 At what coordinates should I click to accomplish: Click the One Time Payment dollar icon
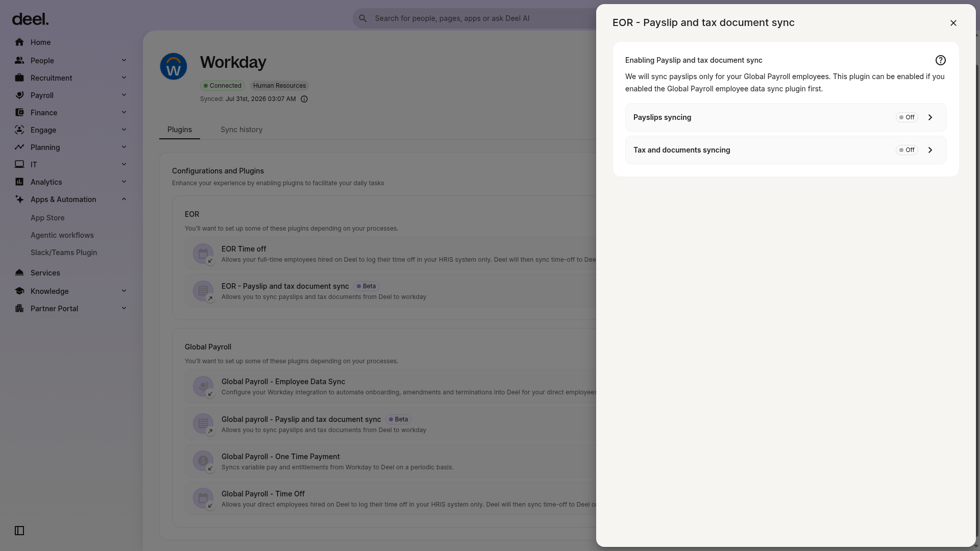coord(203,461)
